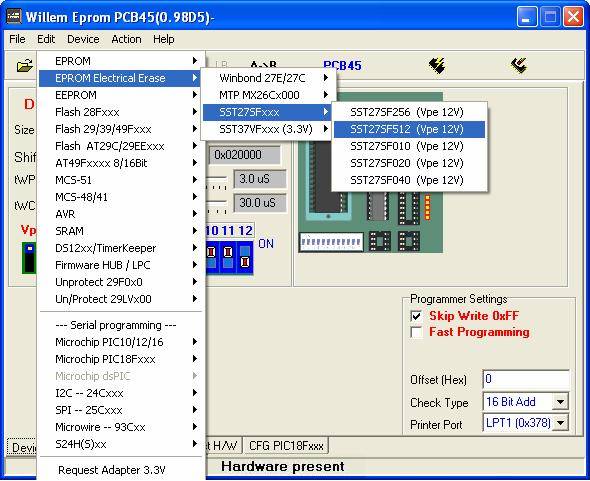
Task: Click the DIP switch image on board picture
Action: (x=331, y=242)
